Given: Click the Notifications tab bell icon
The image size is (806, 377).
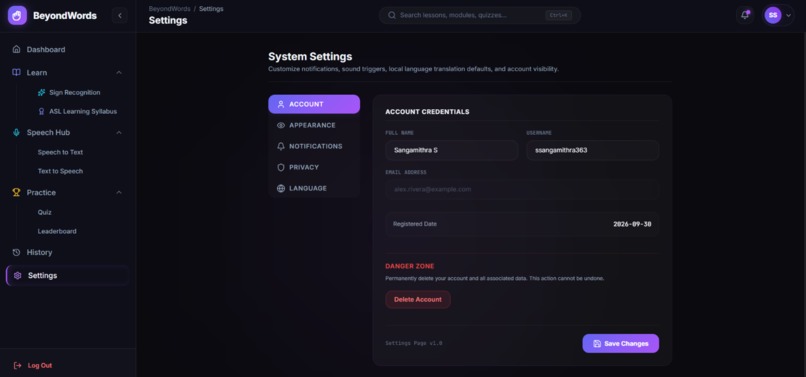Looking at the screenshot, I should (x=281, y=147).
